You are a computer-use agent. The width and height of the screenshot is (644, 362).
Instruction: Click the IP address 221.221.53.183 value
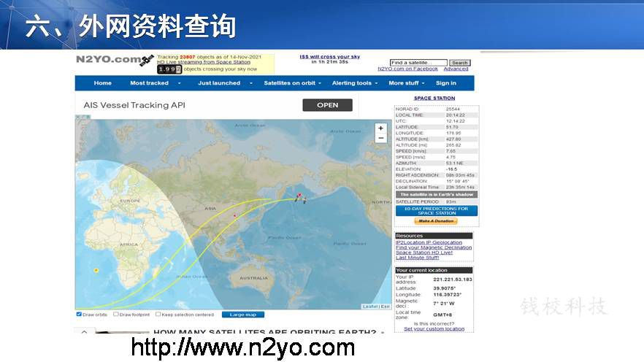[453, 280]
